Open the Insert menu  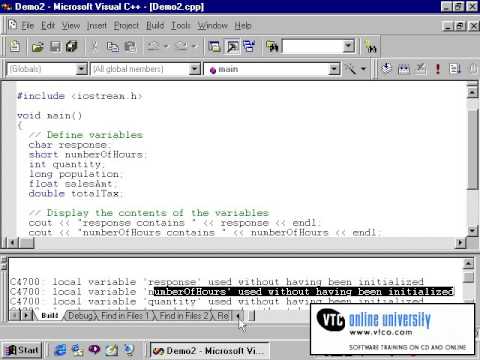pos(97,26)
